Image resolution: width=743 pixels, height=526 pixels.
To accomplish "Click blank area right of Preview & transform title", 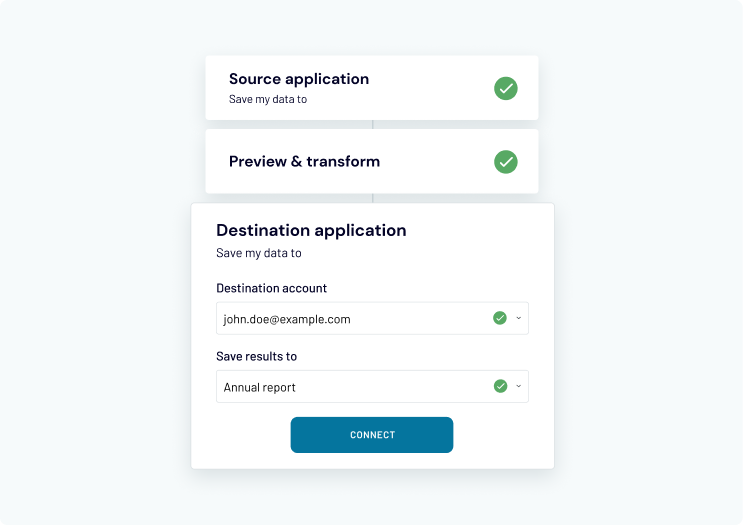I will (x=435, y=161).
